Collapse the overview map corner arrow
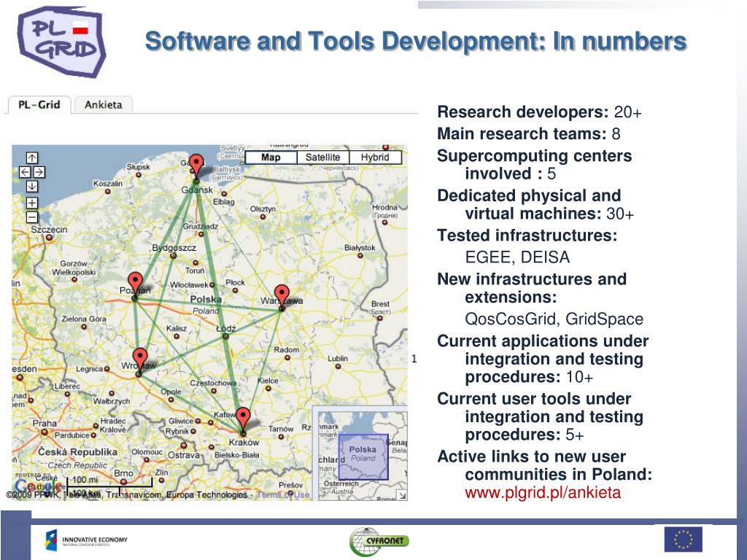 click(402, 495)
